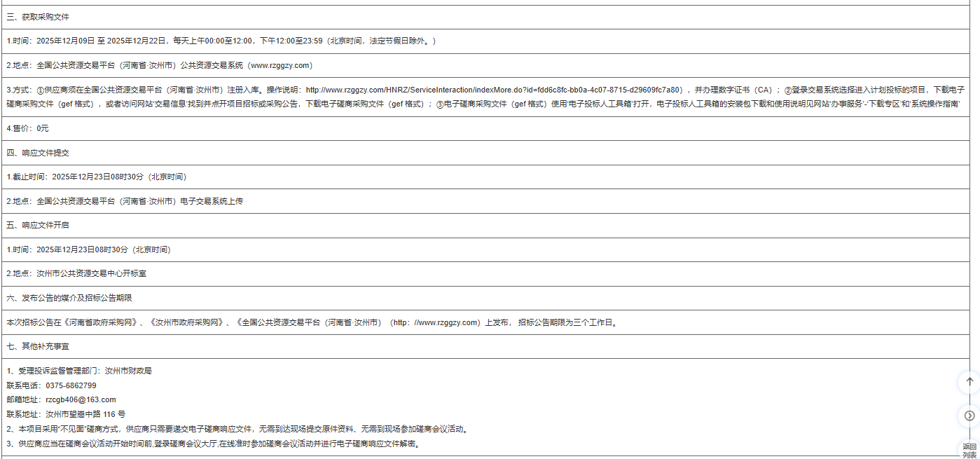Click the 1.截止时间 deadline row
Viewport: 980px width, 459px height.
tap(97, 177)
